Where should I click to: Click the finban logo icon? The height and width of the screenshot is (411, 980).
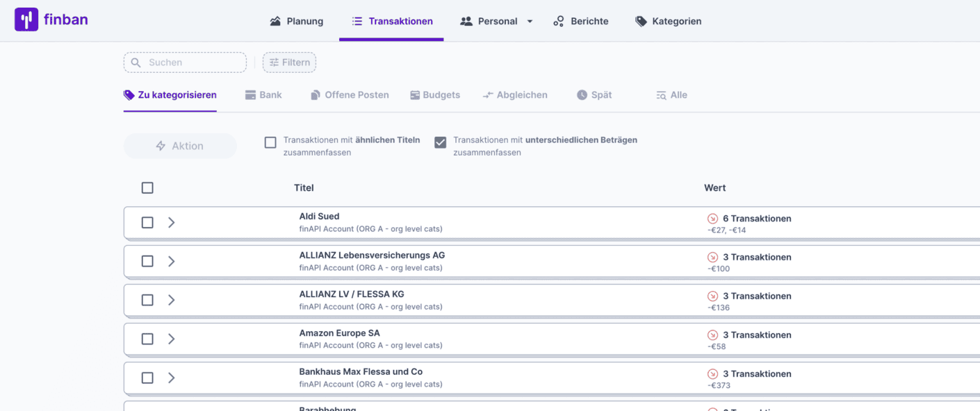tap(26, 19)
